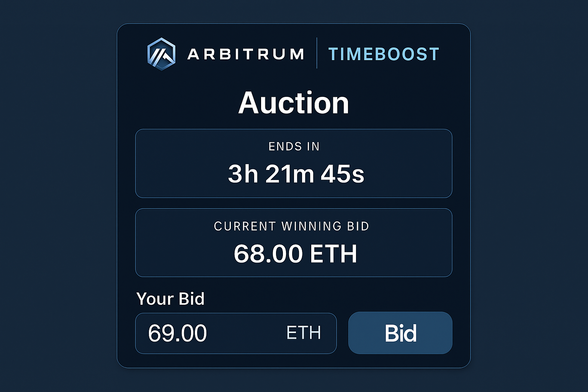Open the ENDS IN countdown panel
This screenshot has width=588, height=392.
(x=294, y=164)
